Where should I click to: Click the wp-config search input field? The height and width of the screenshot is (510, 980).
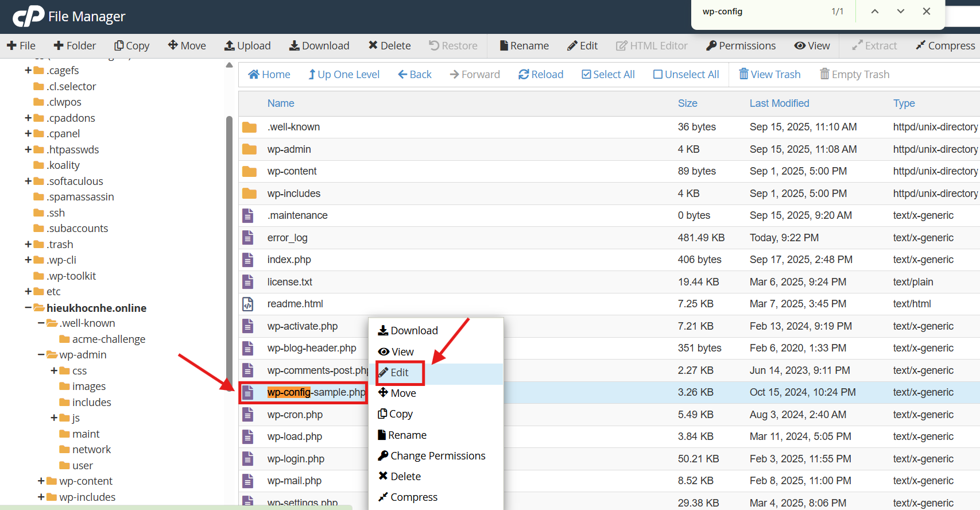(758, 11)
